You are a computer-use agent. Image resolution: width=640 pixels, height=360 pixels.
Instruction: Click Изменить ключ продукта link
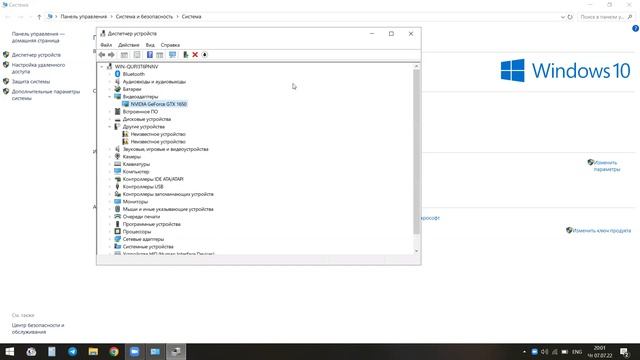point(602,231)
